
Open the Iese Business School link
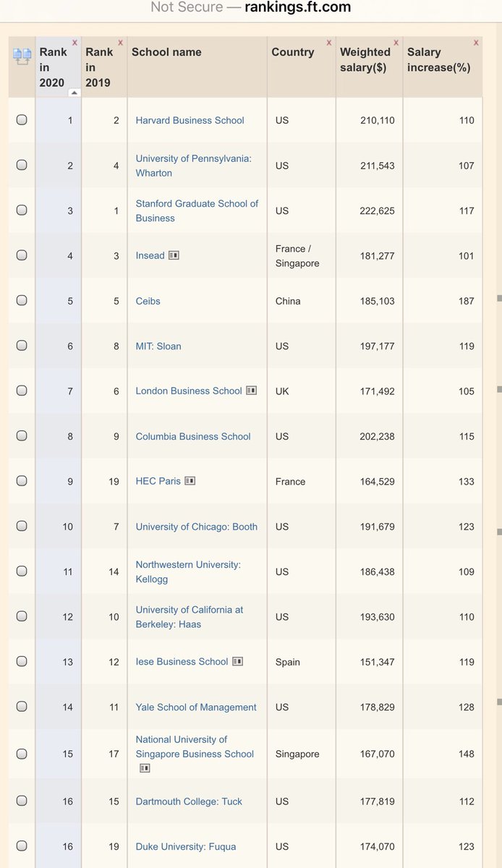point(182,662)
